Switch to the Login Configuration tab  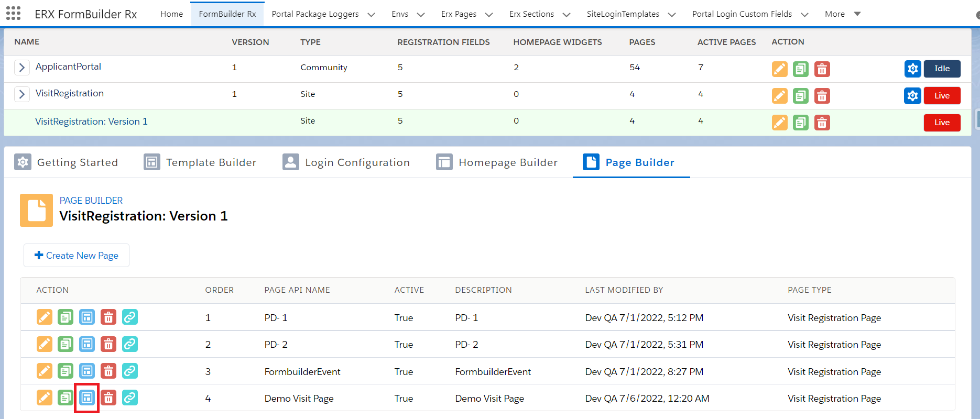point(346,162)
